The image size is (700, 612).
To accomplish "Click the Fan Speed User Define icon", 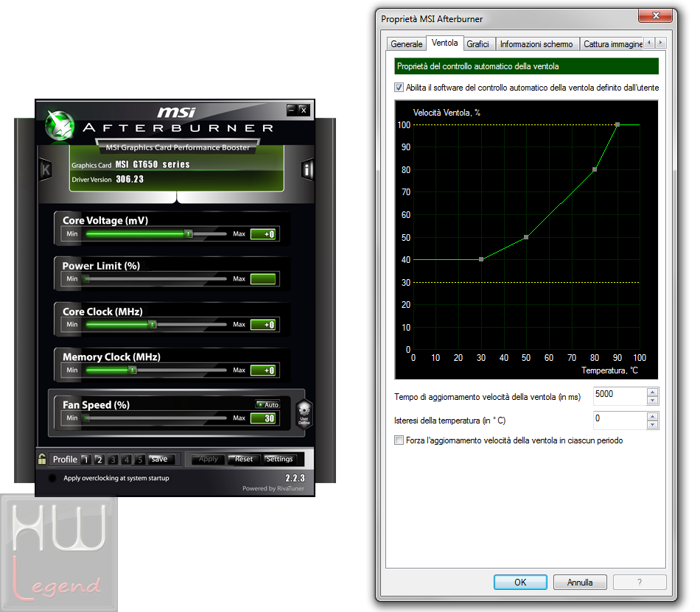I will [x=304, y=413].
